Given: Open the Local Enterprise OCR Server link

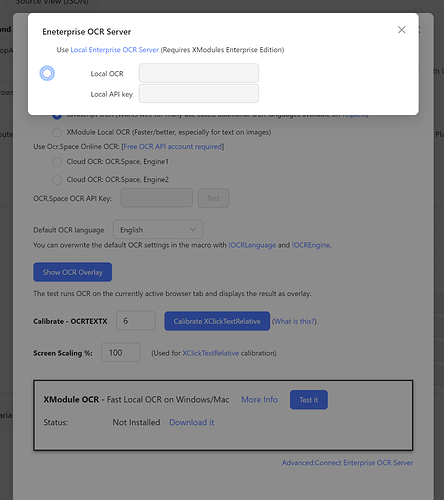Looking at the screenshot, I should point(114,50).
